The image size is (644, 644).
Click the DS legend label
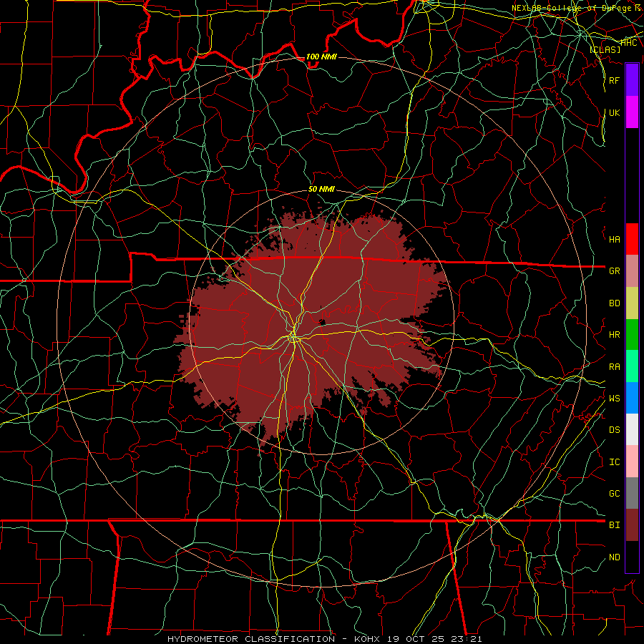click(614, 430)
